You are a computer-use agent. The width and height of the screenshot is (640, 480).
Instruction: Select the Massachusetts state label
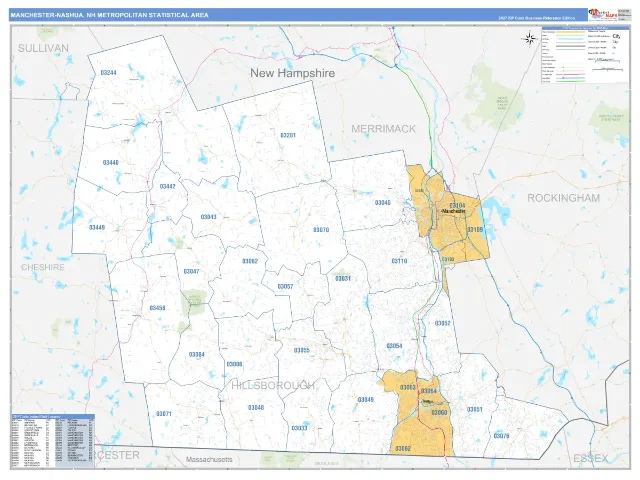click(209, 460)
